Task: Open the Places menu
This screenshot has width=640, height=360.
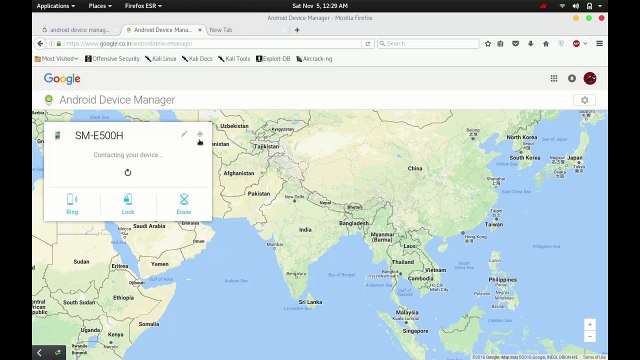Action: pos(100,6)
